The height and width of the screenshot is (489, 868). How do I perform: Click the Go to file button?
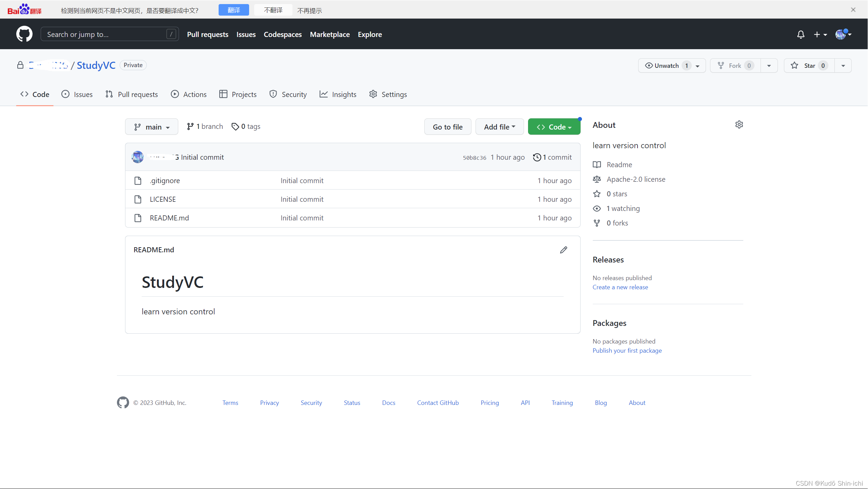pyautogui.click(x=448, y=127)
